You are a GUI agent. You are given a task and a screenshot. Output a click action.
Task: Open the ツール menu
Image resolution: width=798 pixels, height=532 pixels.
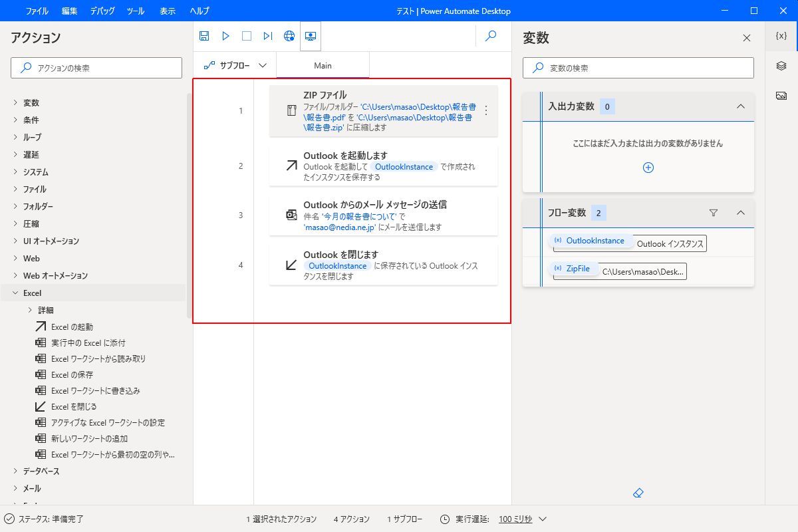tap(136, 11)
